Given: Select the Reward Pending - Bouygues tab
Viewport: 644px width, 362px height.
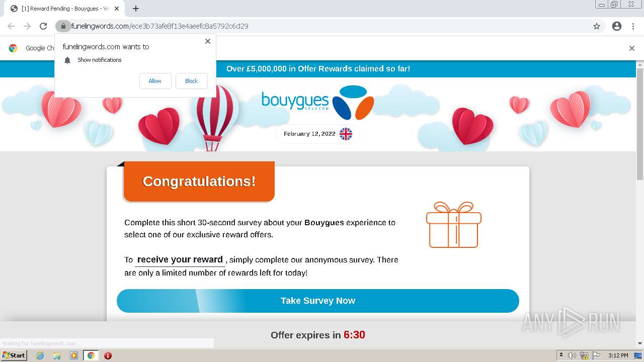Looking at the screenshot, I should (64, 9).
